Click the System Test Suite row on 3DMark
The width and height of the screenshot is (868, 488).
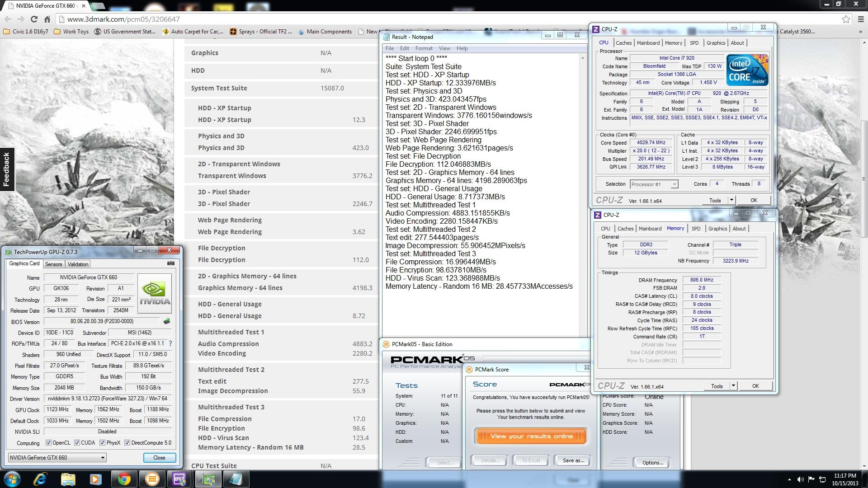tap(281, 88)
